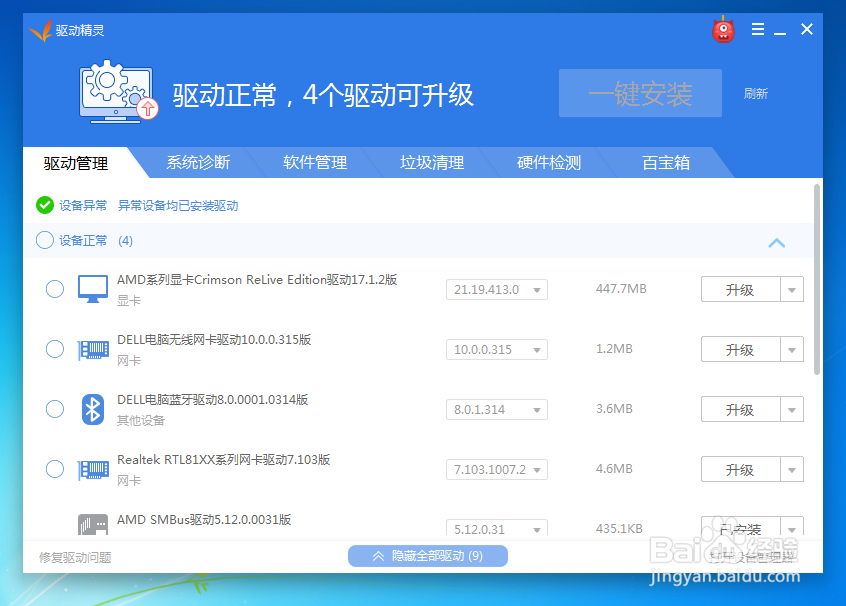The height and width of the screenshot is (606, 846).
Task: Click 隐藏全部驱动 (9) button
Action: pos(428,556)
